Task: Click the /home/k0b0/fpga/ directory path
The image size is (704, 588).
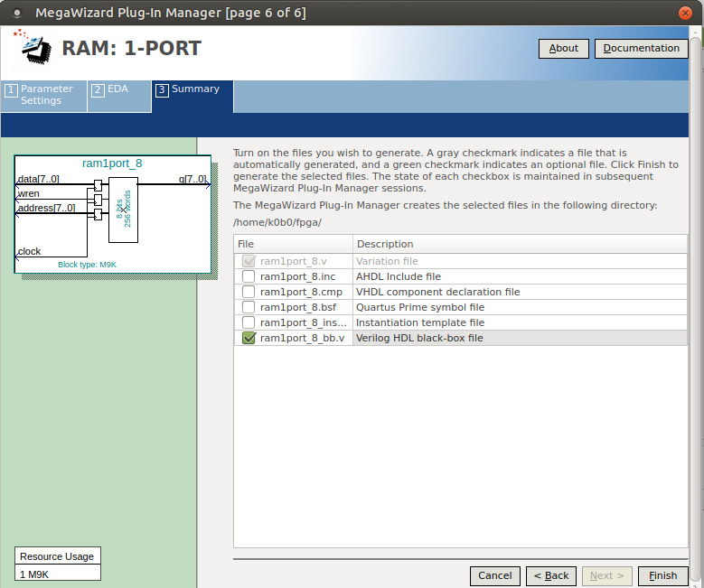Action: pos(277,222)
